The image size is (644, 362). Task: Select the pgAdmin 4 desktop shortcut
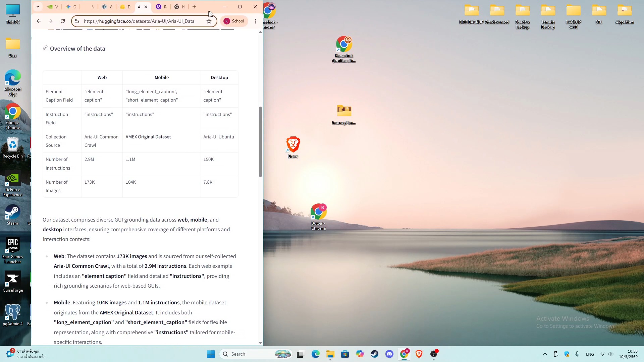coord(13,315)
